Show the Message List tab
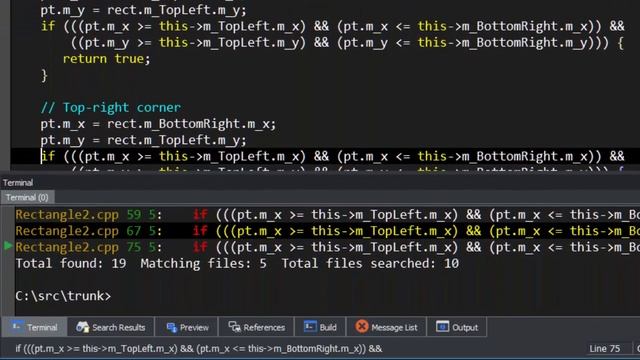Viewport: 640px width, 360px height. 387,327
